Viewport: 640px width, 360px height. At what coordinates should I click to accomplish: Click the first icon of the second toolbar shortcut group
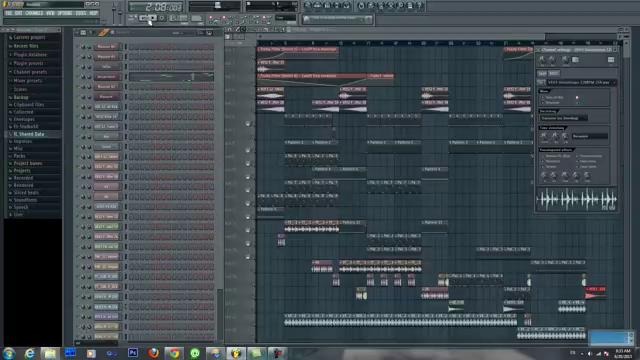(x=361, y=6)
